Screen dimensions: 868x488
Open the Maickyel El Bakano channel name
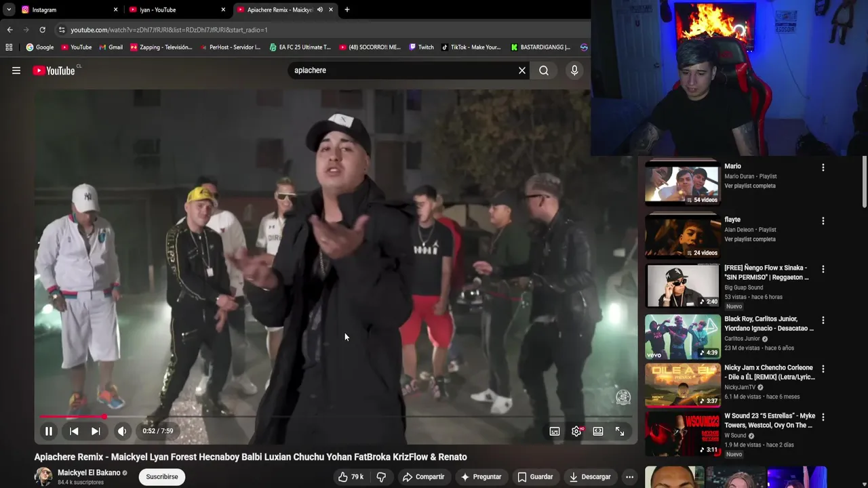pyautogui.click(x=89, y=472)
